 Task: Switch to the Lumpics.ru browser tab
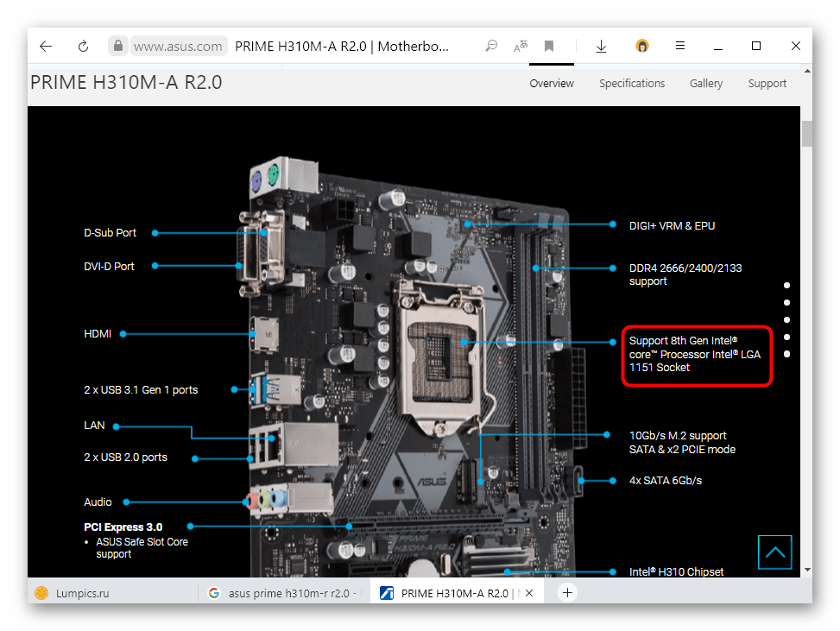pyautogui.click(x=112, y=594)
